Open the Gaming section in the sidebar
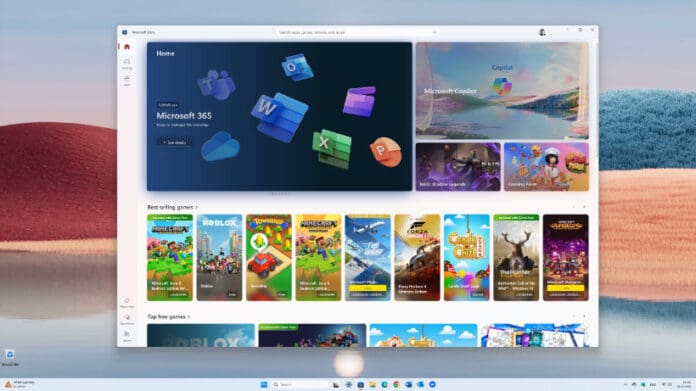Viewport: 696px width, 391px height. (x=127, y=63)
